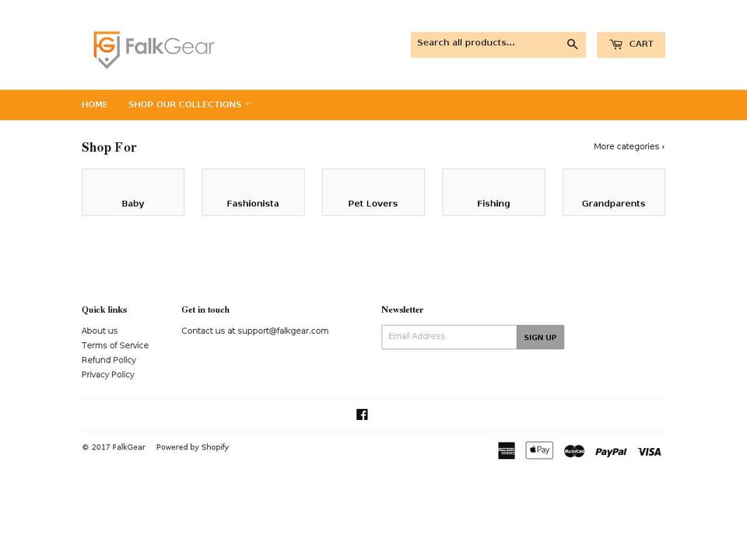Open the About us link
The height and width of the screenshot is (560, 747).
coord(100,331)
